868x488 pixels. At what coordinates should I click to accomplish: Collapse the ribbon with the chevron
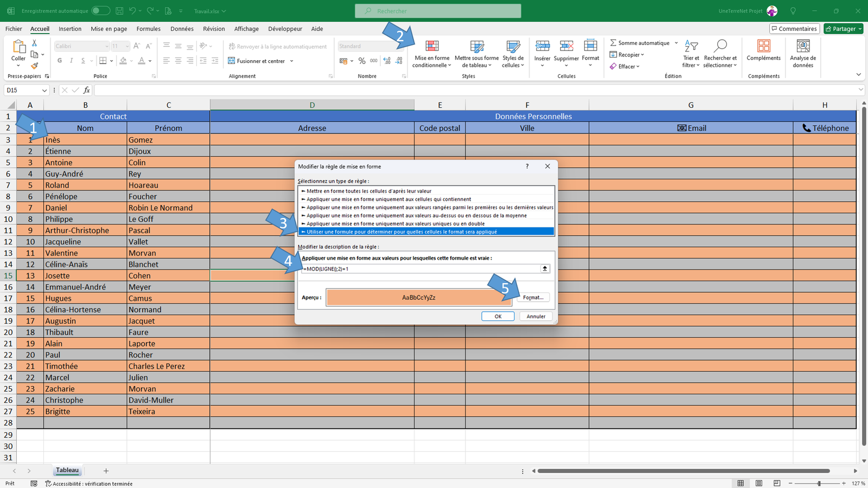click(859, 74)
